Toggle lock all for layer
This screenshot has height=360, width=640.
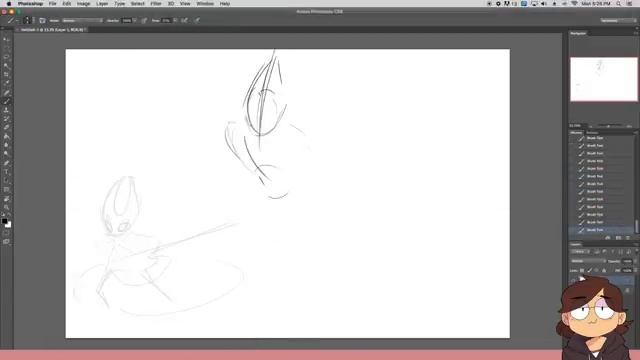604,270
